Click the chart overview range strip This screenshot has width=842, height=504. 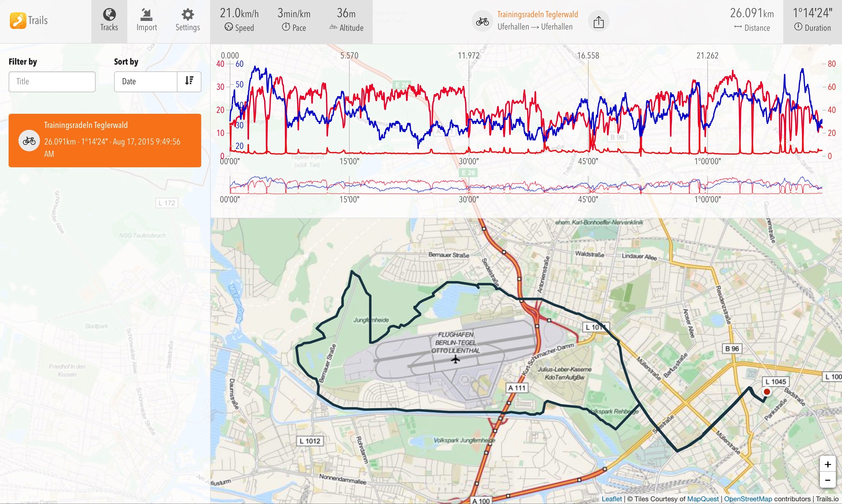(x=526, y=185)
